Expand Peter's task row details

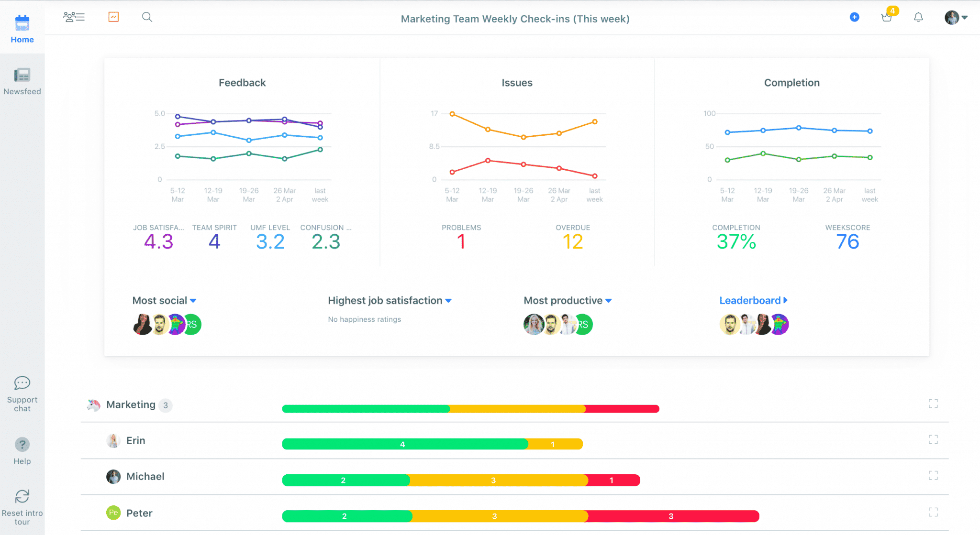click(934, 513)
